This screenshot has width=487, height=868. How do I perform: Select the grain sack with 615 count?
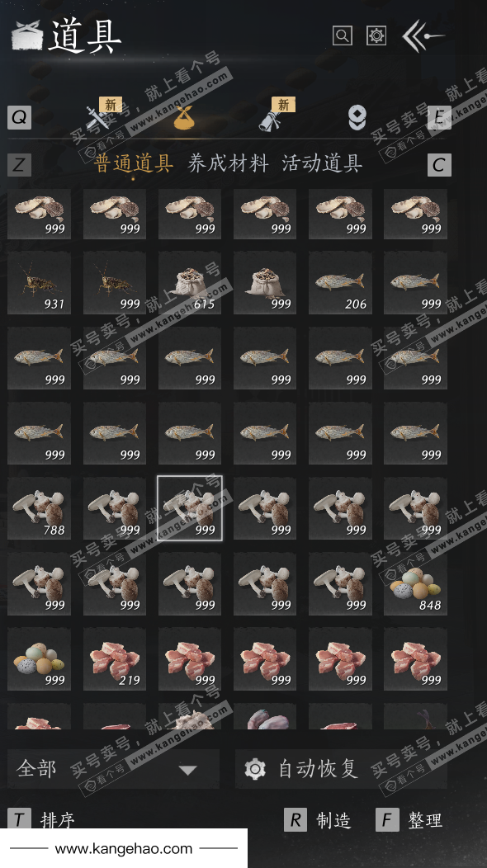190,283
